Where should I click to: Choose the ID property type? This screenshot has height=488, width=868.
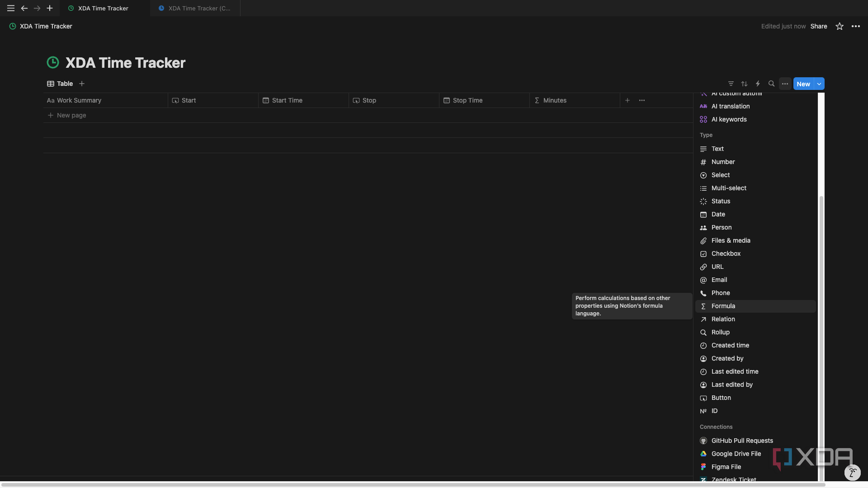pyautogui.click(x=755, y=411)
